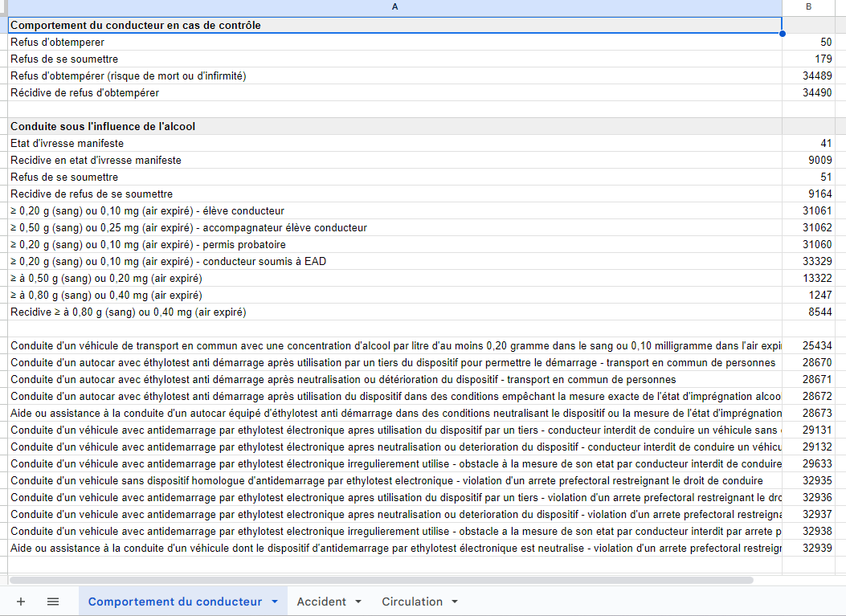Image resolution: width=846 pixels, height=616 pixels.
Task: Switch to the Circulation sheet tab
Action: [x=412, y=602]
